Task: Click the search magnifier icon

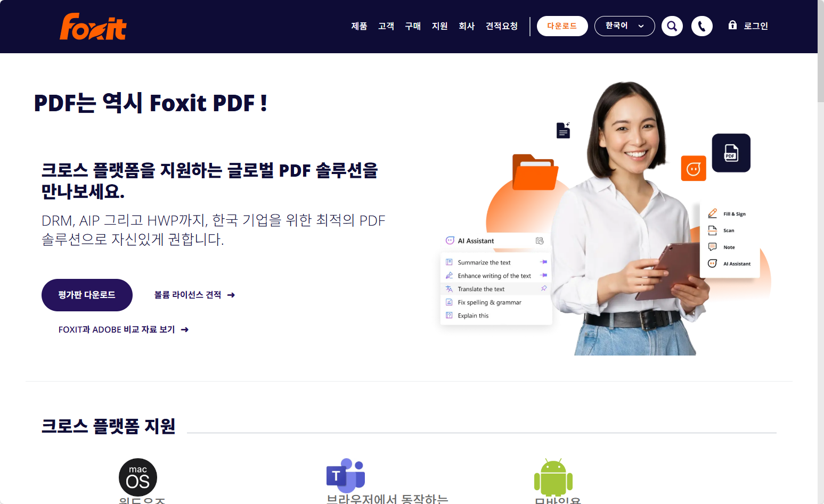Action: click(x=672, y=26)
